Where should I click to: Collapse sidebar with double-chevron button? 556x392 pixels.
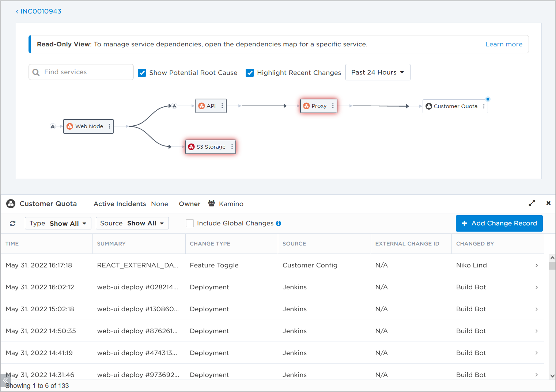[x=5, y=380]
